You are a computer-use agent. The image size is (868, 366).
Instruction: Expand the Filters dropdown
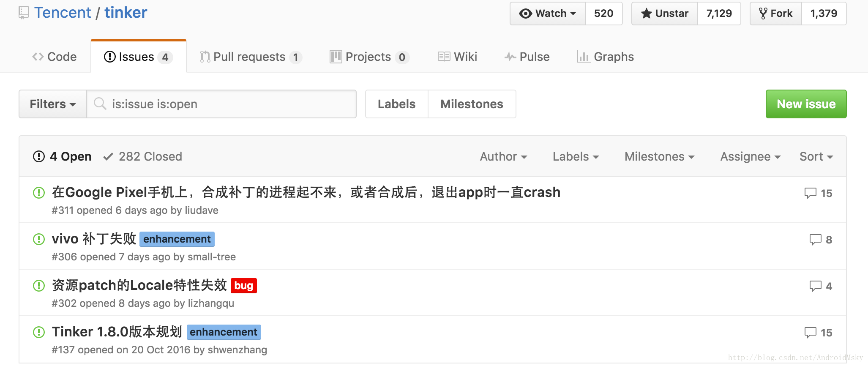coord(53,104)
